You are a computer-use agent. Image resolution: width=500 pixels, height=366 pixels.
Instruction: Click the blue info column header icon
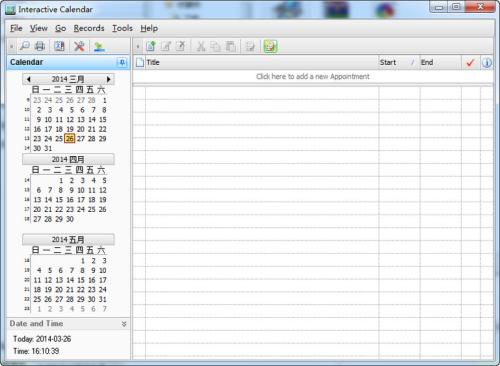487,62
